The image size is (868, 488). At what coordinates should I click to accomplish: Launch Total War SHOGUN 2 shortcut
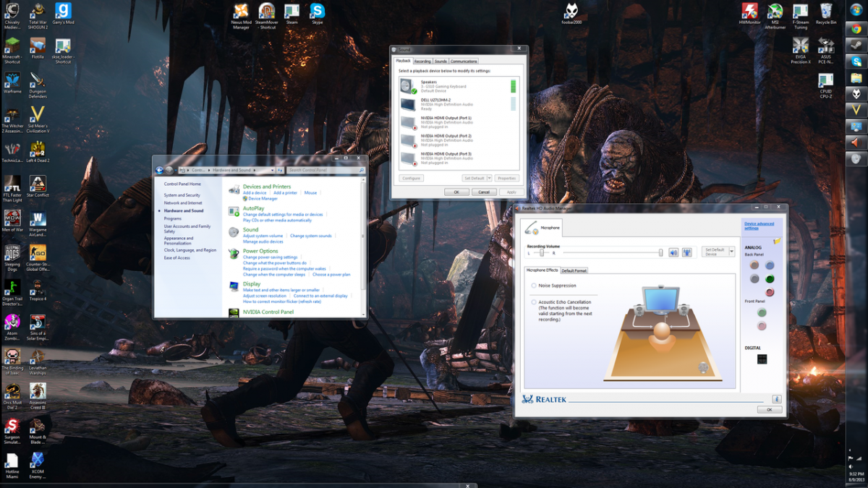[x=38, y=16]
